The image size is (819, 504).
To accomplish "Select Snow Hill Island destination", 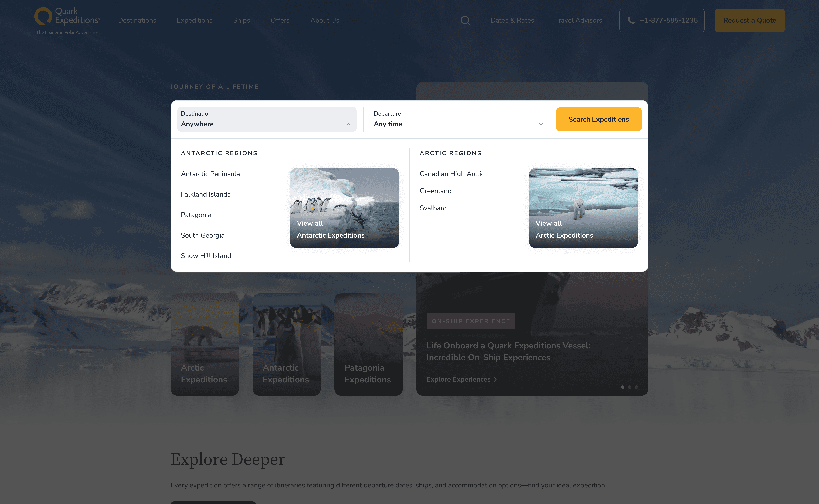I will tap(206, 256).
